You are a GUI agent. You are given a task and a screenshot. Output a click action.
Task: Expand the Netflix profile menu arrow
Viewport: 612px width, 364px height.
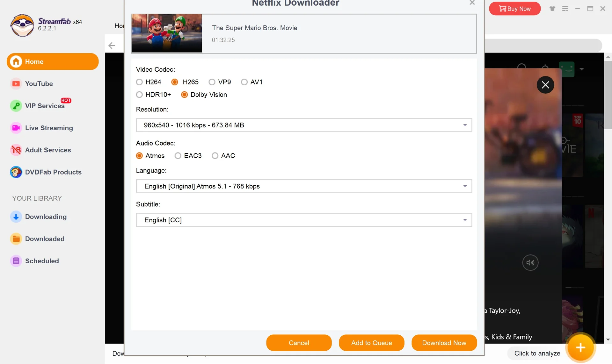point(582,69)
